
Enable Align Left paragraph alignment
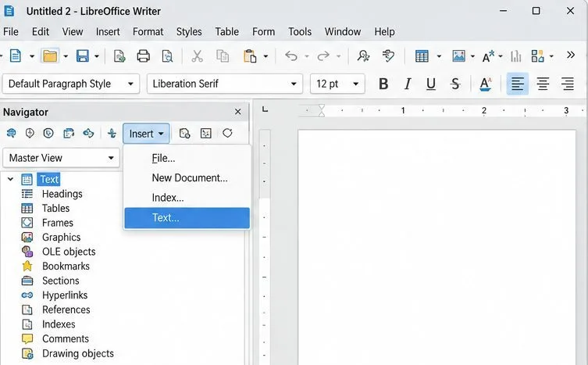tap(518, 84)
